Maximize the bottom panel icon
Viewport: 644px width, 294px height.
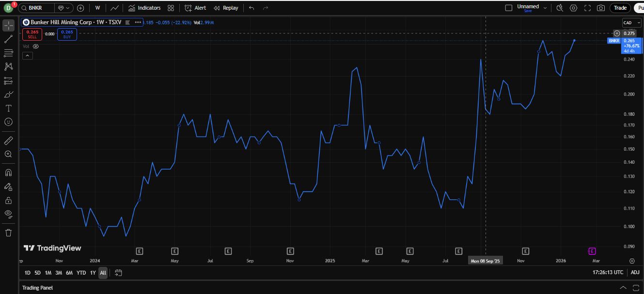click(x=636, y=288)
